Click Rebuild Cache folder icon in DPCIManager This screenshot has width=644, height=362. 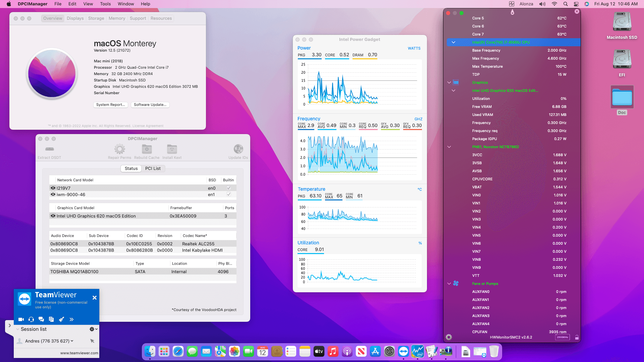click(x=147, y=152)
